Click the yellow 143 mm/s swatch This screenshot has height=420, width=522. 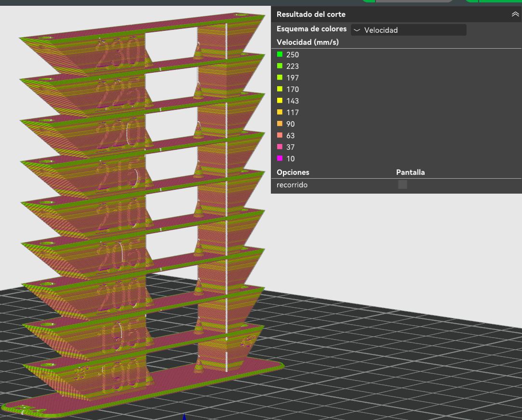tap(280, 101)
